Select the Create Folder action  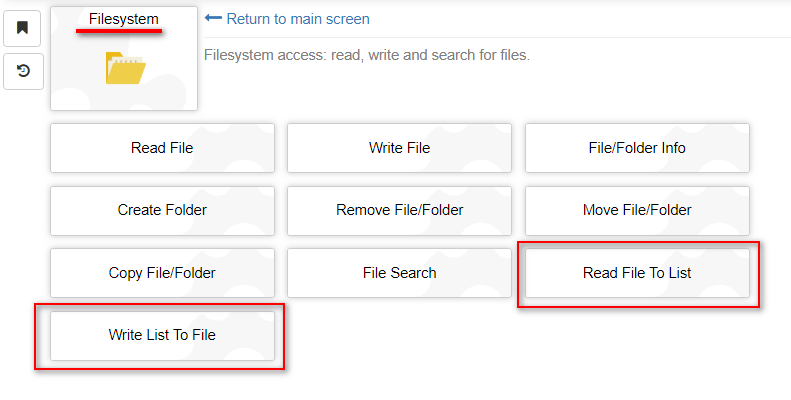click(x=162, y=210)
